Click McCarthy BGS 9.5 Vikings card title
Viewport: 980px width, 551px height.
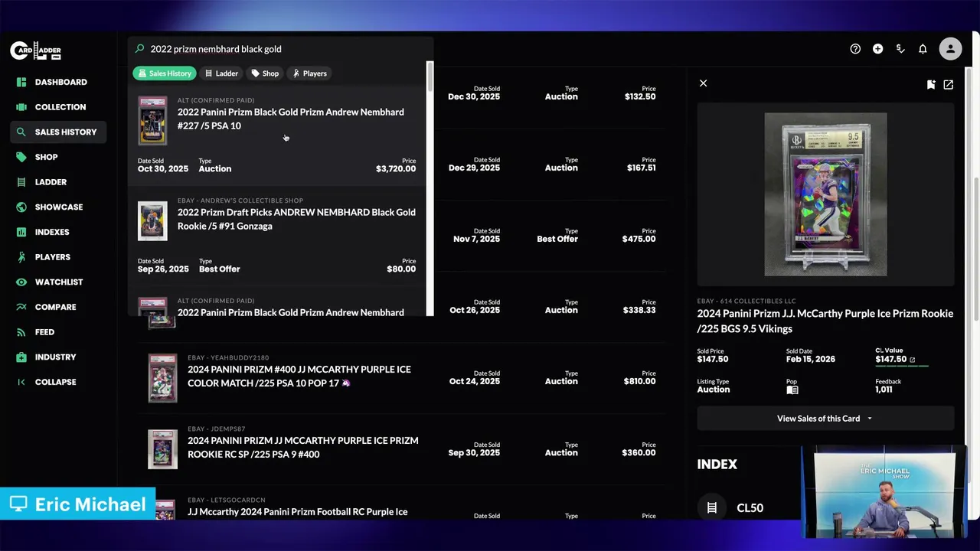(825, 321)
